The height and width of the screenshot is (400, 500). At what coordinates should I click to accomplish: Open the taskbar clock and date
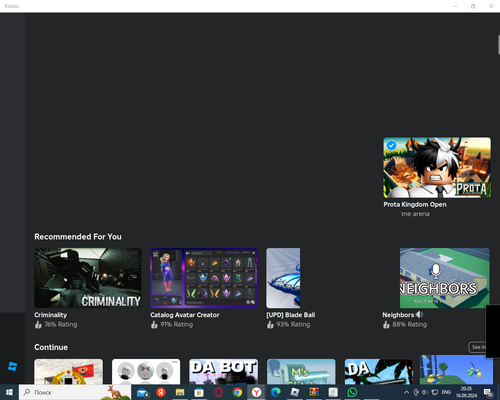[466, 392]
